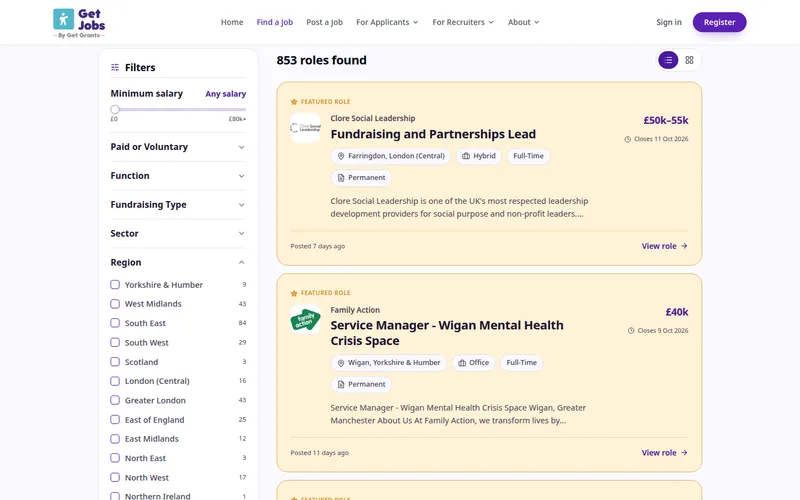The width and height of the screenshot is (800, 500).
Task: Click the Full-Time tag on the Family Action role
Action: 521,363
